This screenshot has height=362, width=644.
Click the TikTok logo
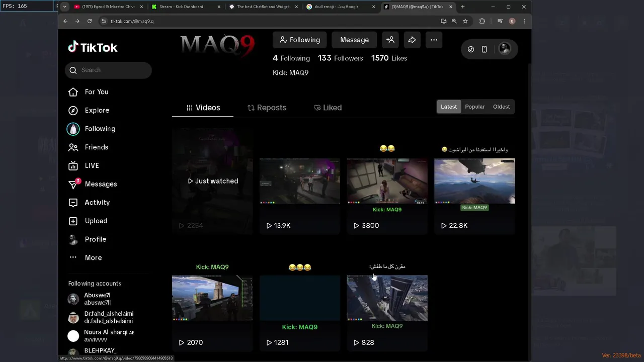pyautogui.click(x=93, y=47)
